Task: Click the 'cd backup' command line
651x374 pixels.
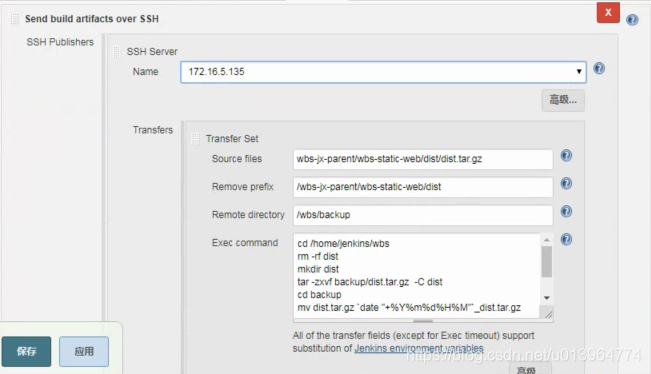Action: (x=319, y=295)
